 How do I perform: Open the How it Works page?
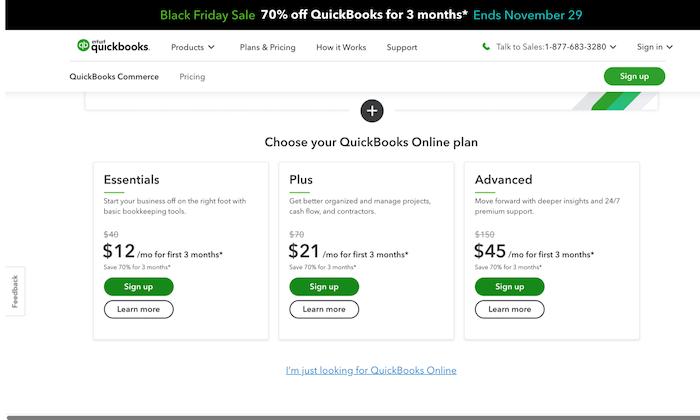(341, 47)
